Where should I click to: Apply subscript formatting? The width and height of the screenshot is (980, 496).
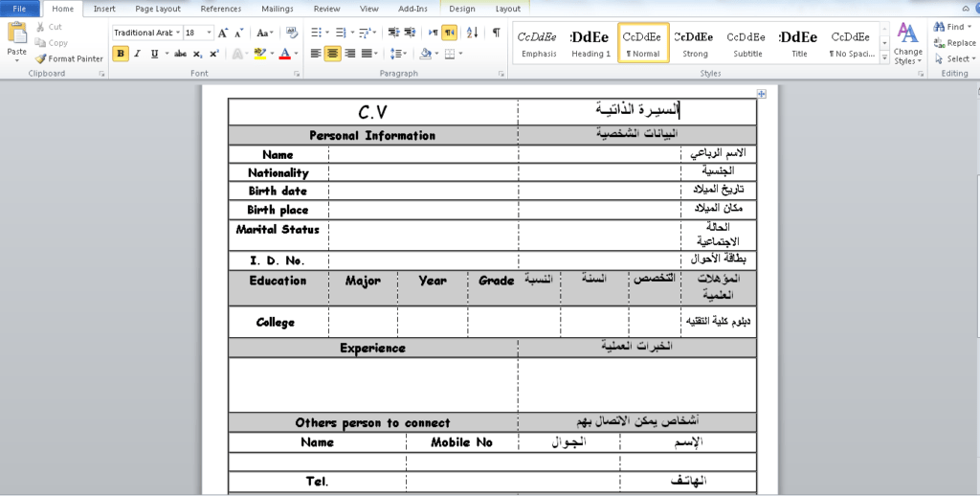point(197,54)
